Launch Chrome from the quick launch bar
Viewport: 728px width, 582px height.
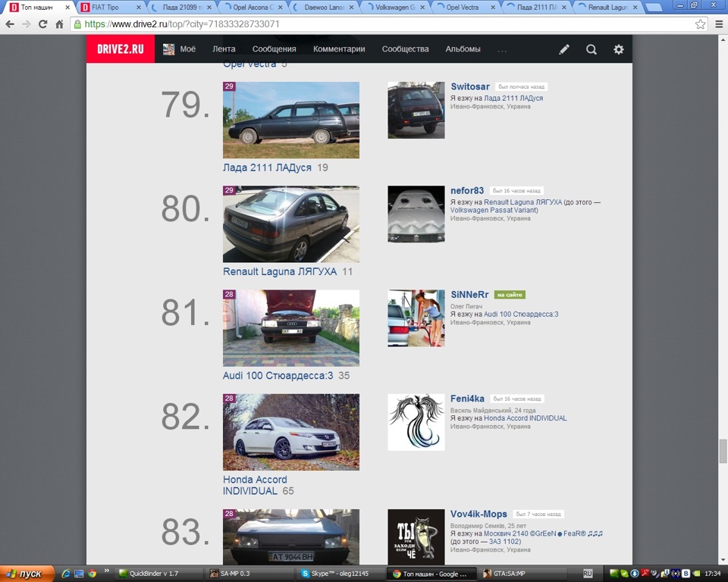(x=92, y=574)
